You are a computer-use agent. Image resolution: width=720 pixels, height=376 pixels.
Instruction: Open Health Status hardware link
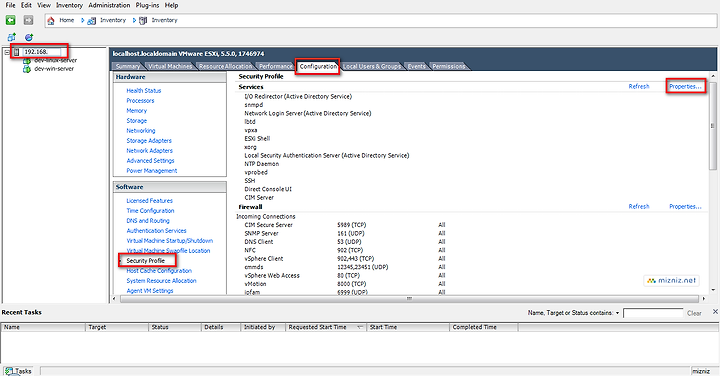tap(144, 91)
